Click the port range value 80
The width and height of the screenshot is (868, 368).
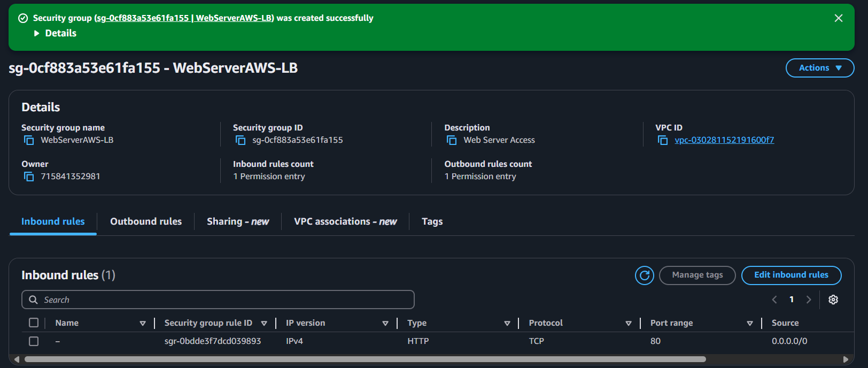(655, 341)
